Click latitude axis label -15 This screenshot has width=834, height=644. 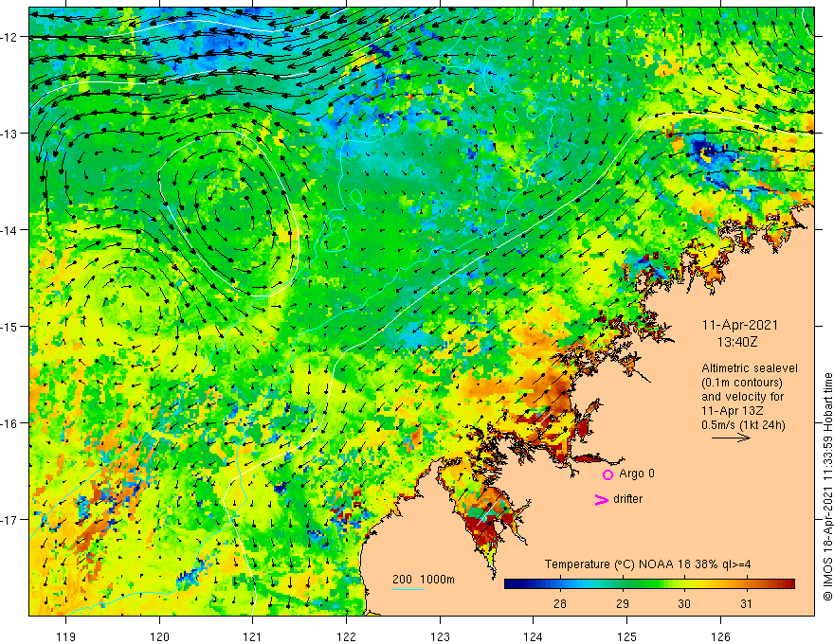[9, 326]
